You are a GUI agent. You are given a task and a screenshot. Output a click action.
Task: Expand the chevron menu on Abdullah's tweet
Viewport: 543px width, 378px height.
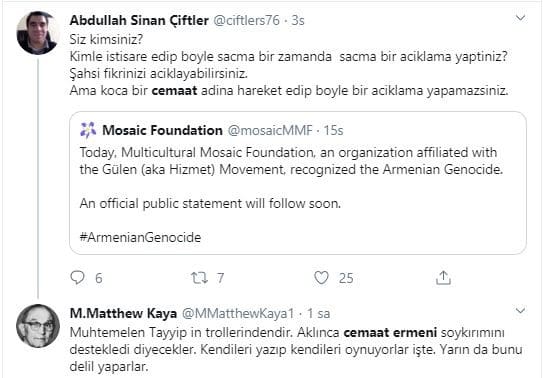520,18
